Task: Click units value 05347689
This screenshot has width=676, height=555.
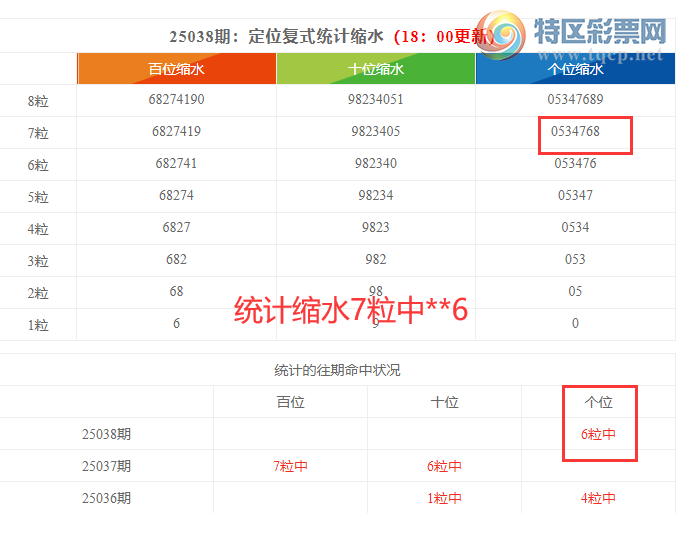Action: (575, 100)
